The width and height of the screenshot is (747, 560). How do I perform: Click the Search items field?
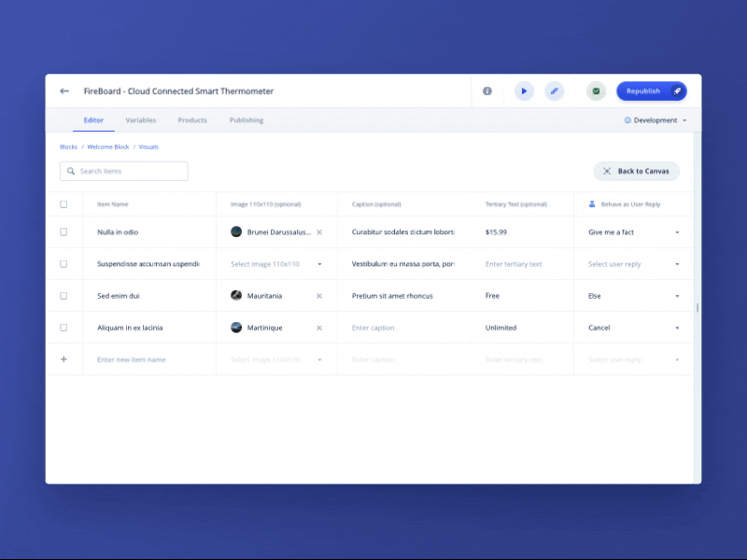(x=124, y=171)
